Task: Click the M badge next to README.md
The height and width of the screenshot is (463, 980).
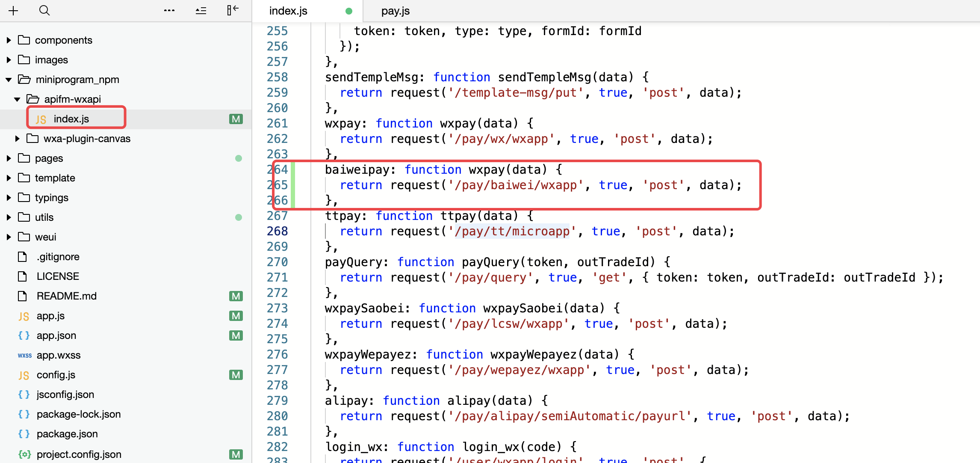Action: coord(236,296)
